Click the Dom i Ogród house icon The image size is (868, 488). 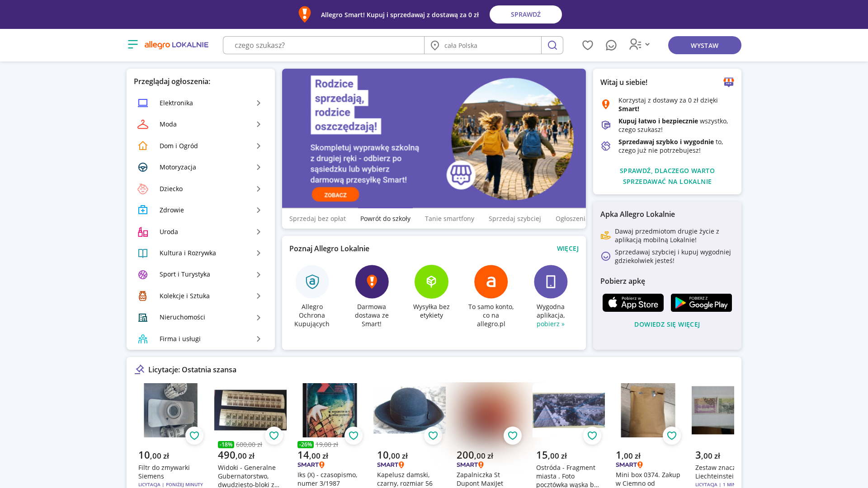click(143, 146)
